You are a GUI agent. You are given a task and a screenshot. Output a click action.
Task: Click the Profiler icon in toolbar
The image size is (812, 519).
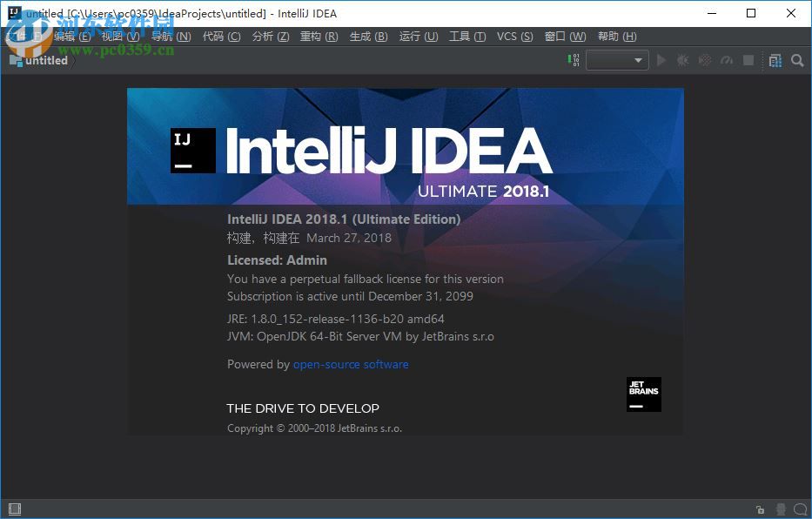point(727,60)
